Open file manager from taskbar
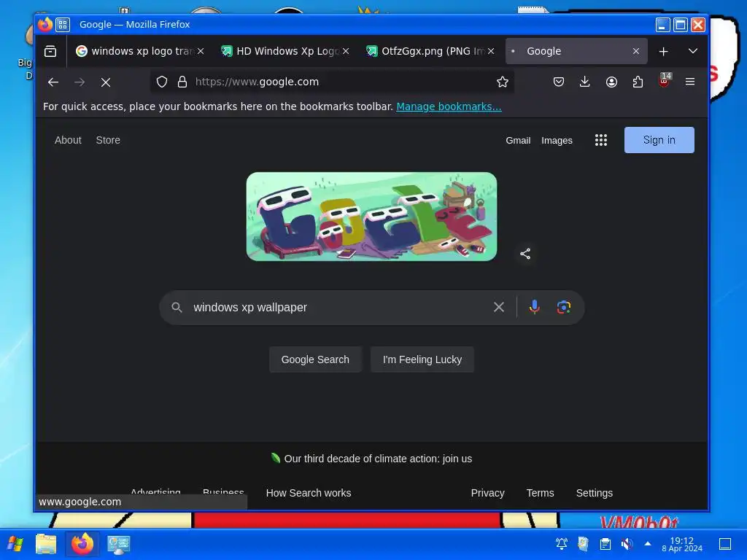The image size is (747, 560). pos(46,544)
